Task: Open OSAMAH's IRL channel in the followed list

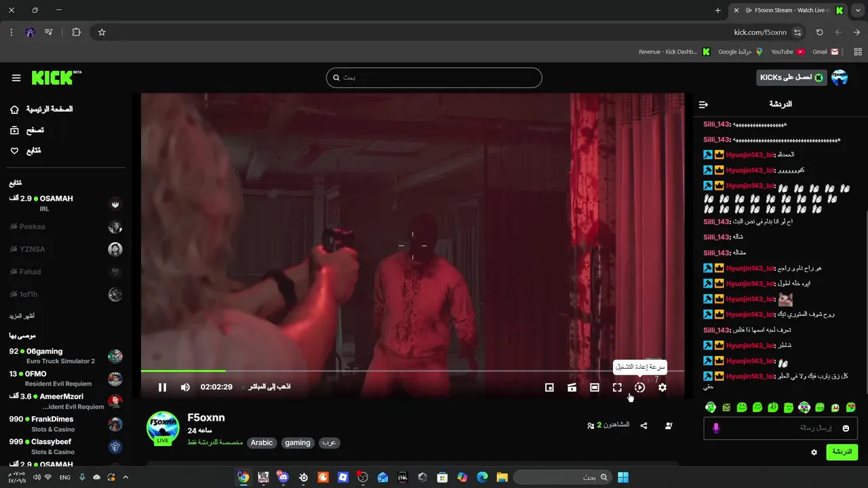Action: 65,203
